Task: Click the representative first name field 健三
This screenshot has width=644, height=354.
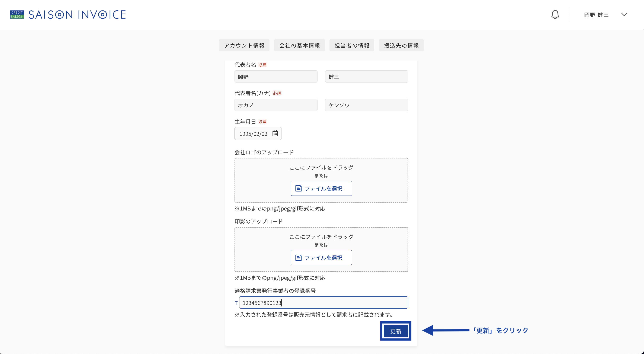Action: (367, 76)
